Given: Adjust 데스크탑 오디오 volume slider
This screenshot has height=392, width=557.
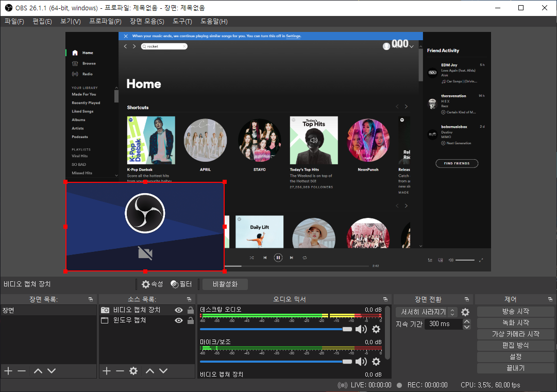Looking at the screenshot, I should point(276,329).
